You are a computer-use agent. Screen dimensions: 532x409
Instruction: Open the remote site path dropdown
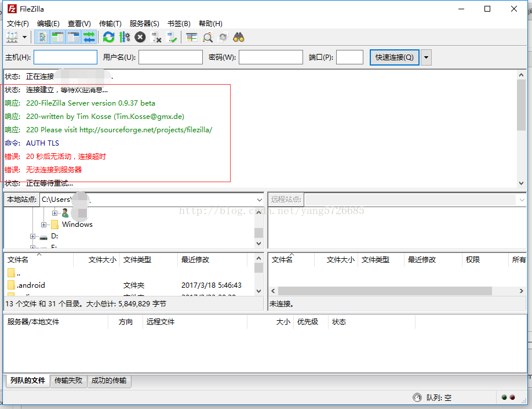(x=522, y=200)
